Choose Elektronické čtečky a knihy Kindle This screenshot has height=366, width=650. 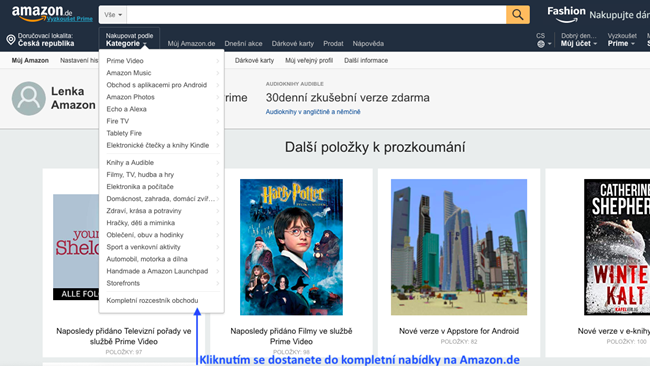coord(158,145)
